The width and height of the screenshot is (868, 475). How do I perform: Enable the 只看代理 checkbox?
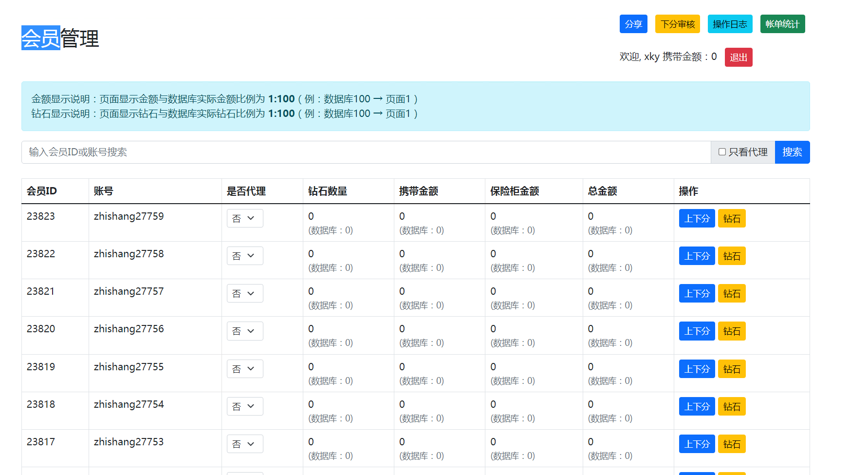[722, 152]
